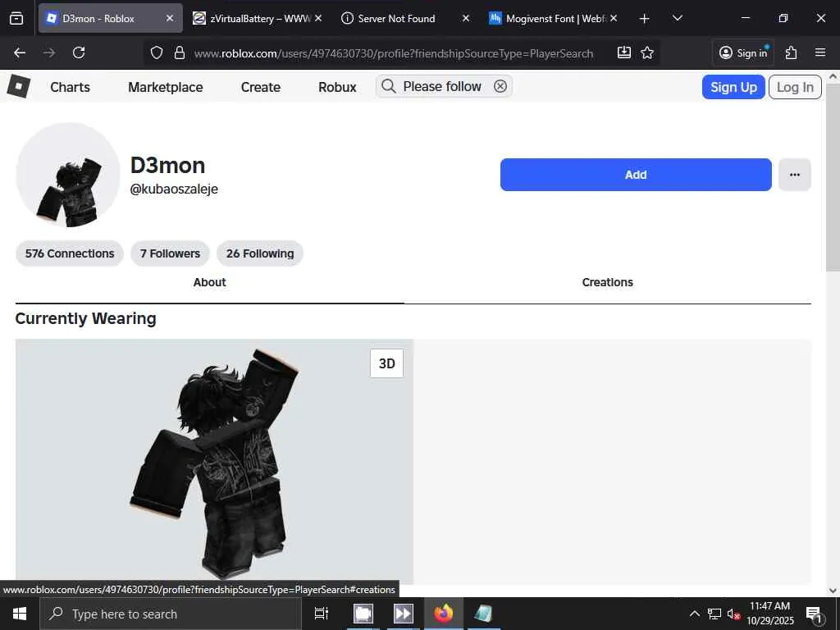The width and height of the screenshot is (840, 630).
Task: Toggle the 3D avatar view button
Action: pos(387,363)
